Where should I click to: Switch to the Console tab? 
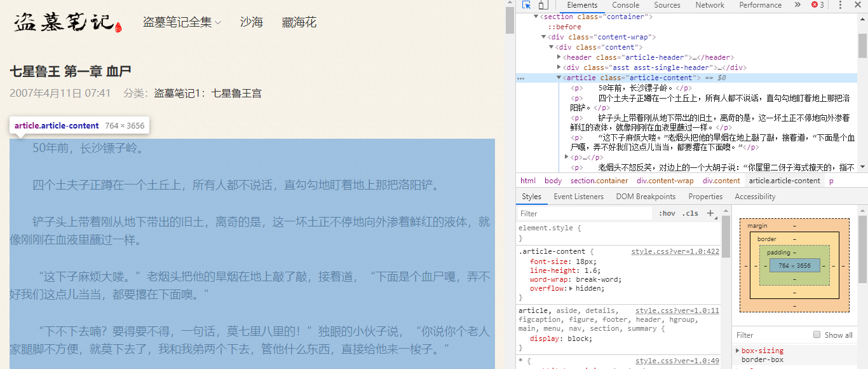point(626,4)
